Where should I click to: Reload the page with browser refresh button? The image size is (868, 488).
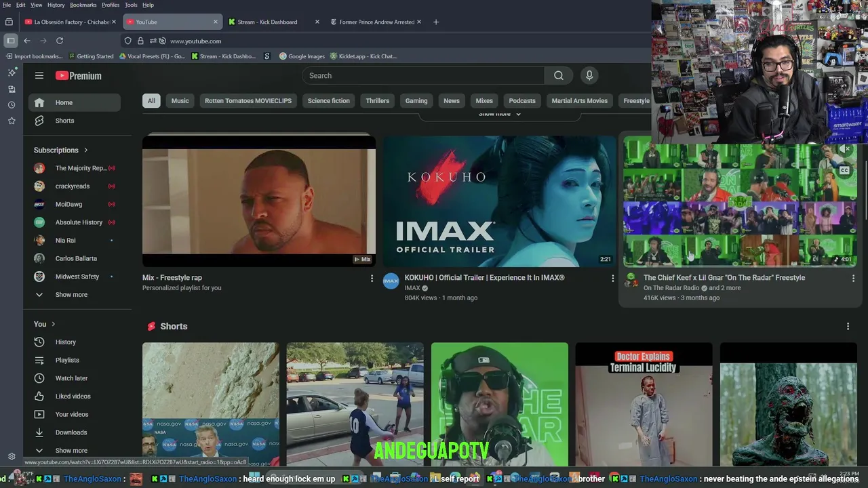point(60,41)
